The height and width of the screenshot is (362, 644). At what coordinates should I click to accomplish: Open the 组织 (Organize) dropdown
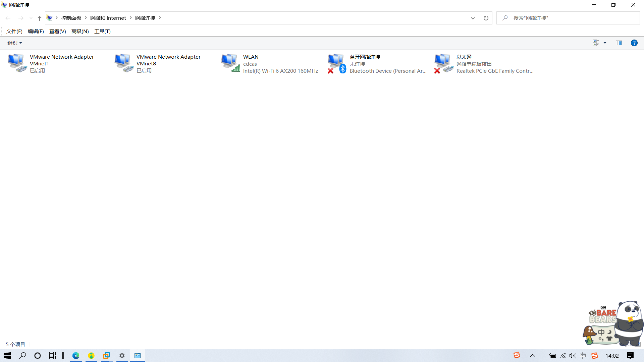pos(14,43)
